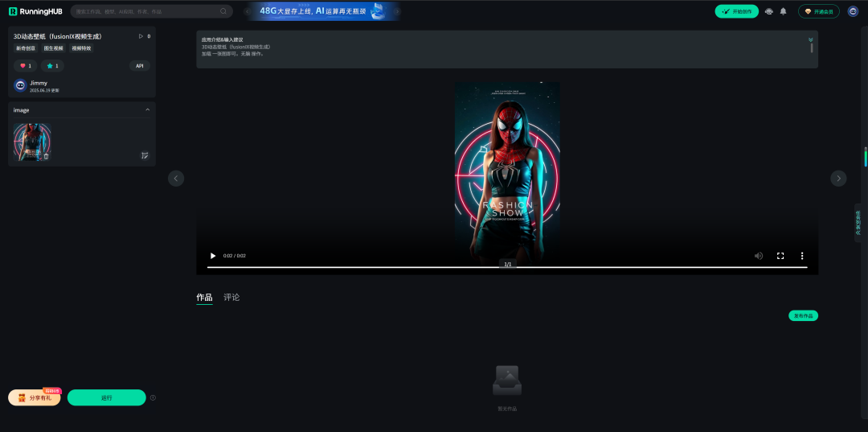868x432 pixels.
Task: Open the image edit crop icon
Action: pos(145,155)
